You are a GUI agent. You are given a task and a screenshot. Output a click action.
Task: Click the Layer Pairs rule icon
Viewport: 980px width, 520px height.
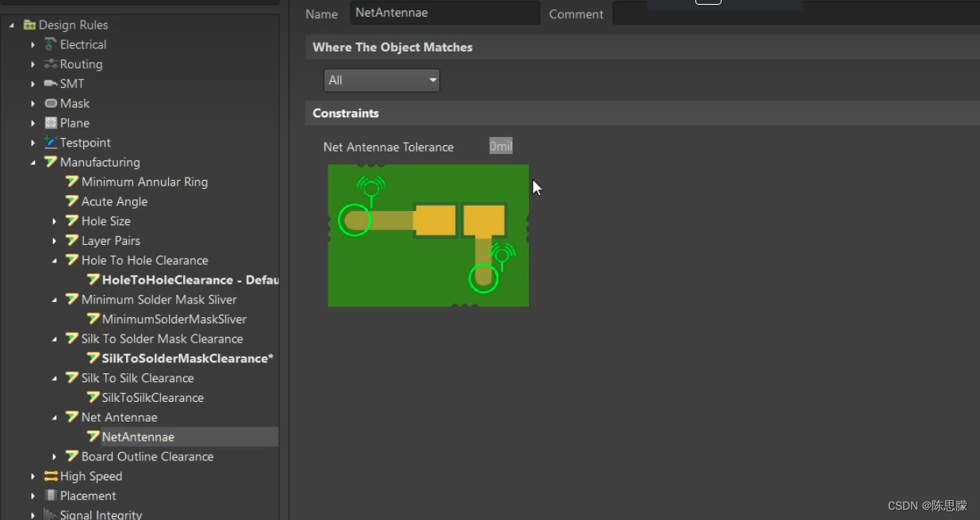72,240
